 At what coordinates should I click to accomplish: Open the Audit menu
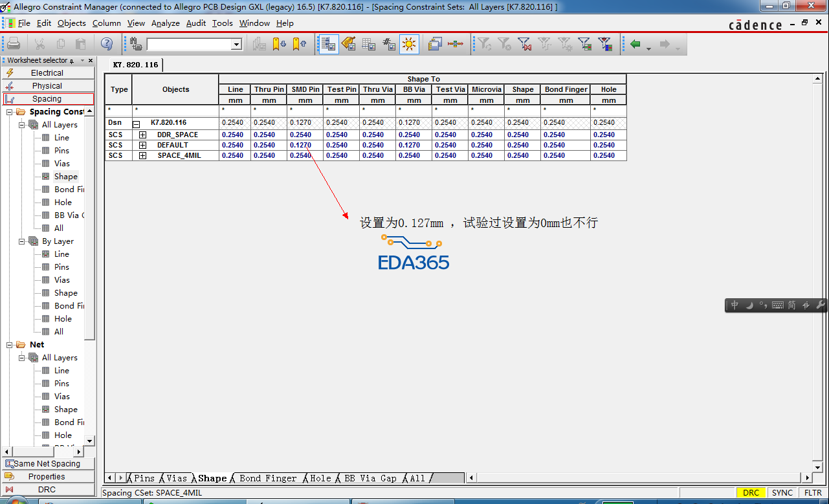tap(196, 23)
